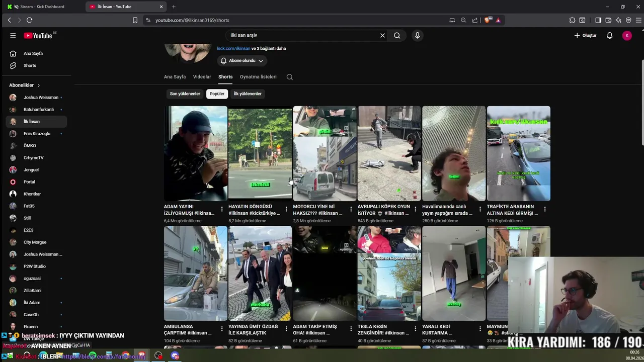Open the YouTube hamburger guide menu
Viewport: 644px width, 362px height.
tap(13, 35)
